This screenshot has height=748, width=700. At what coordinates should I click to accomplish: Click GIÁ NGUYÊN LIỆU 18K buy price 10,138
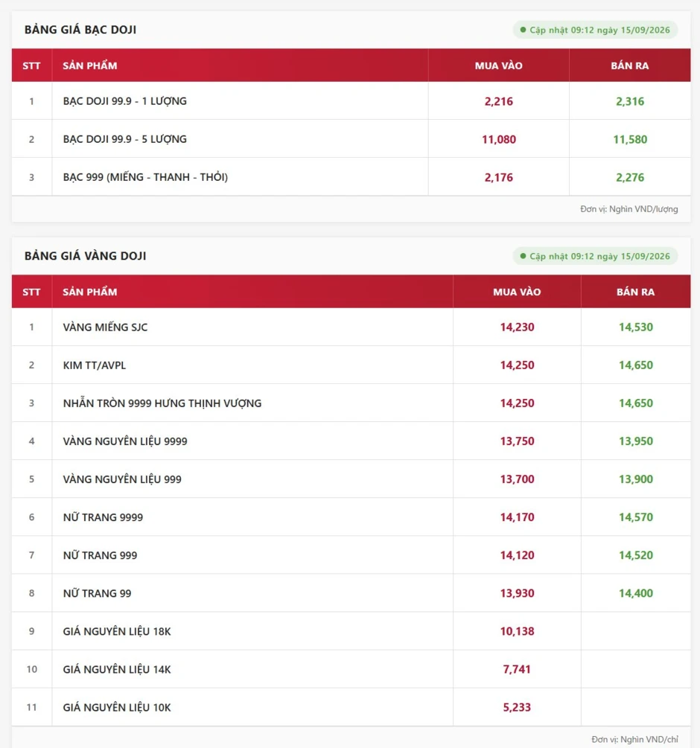pyautogui.click(x=518, y=630)
